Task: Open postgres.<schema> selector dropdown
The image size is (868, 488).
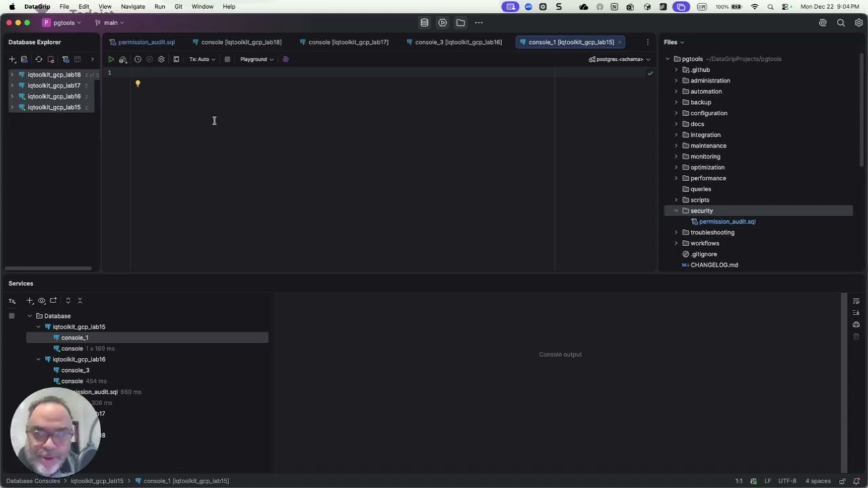Action: tap(620, 59)
